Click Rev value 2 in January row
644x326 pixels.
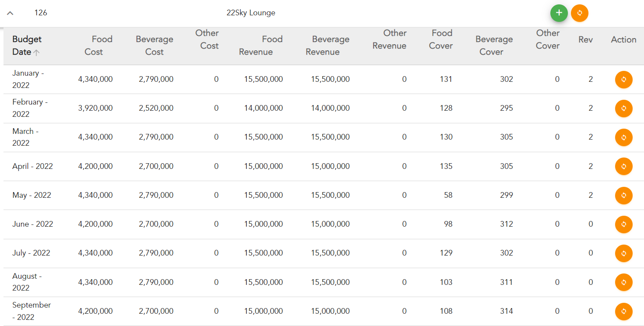591,79
